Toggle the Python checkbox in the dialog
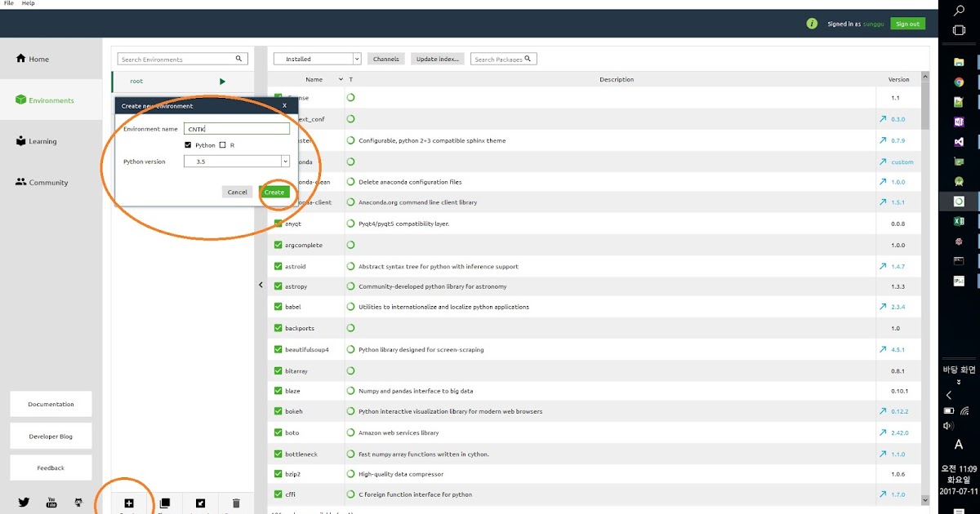 (189, 145)
